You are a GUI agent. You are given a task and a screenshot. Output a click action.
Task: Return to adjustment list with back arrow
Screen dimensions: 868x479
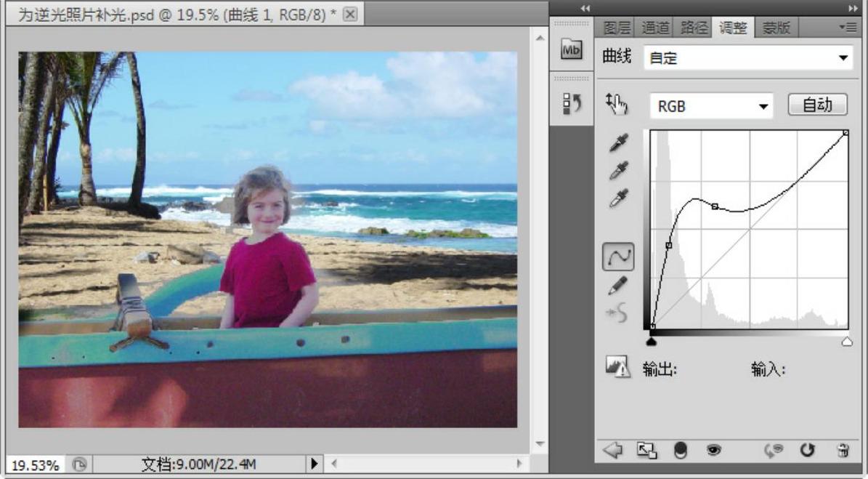(612, 451)
